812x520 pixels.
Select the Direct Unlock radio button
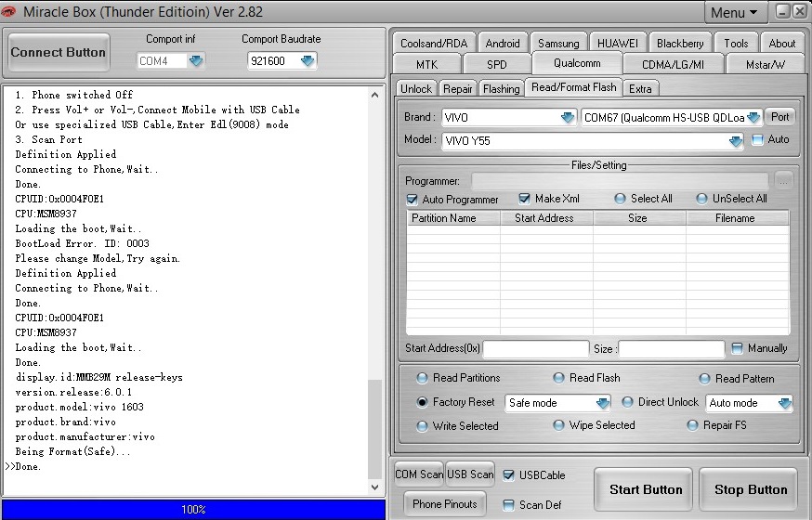(627, 402)
